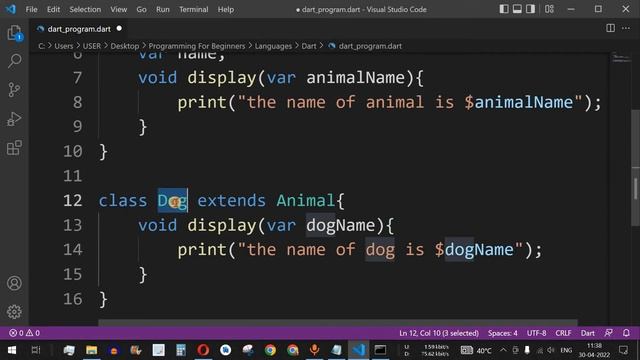Click line number 12 in the gutter
This screenshot has height=360, width=640.
[73, 200]
